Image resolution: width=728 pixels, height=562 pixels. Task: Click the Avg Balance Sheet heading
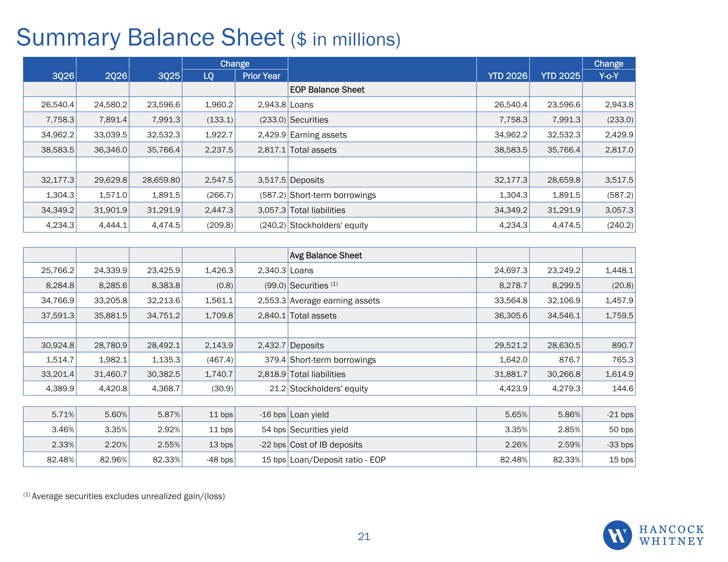click(326, 255)
